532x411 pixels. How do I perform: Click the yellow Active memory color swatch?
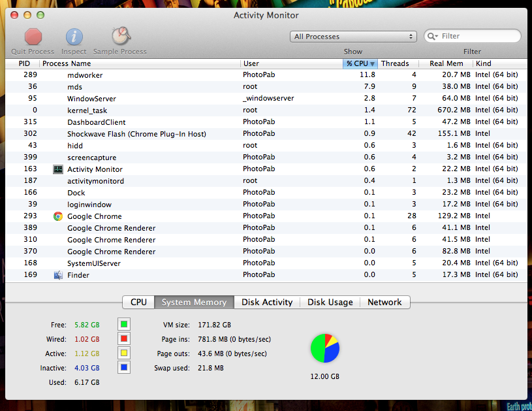click(x=124, y=353)
